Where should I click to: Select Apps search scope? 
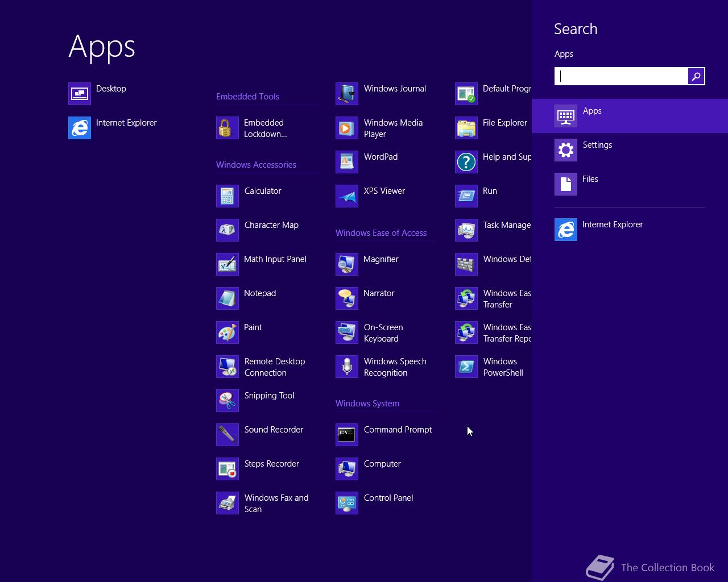point(630,116)
